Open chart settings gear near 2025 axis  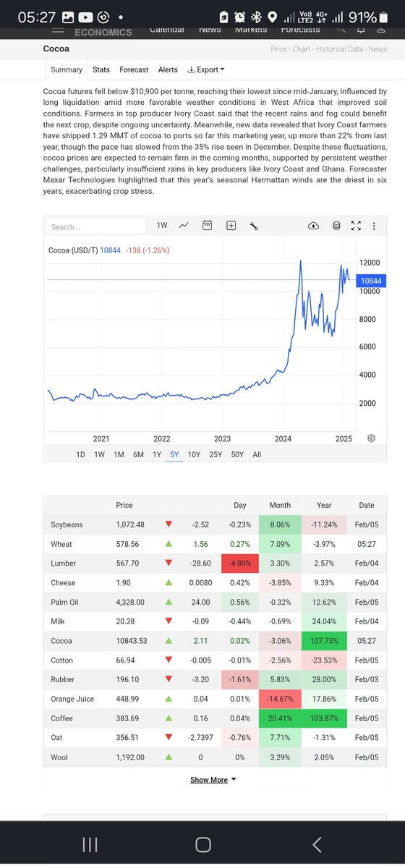371,438
